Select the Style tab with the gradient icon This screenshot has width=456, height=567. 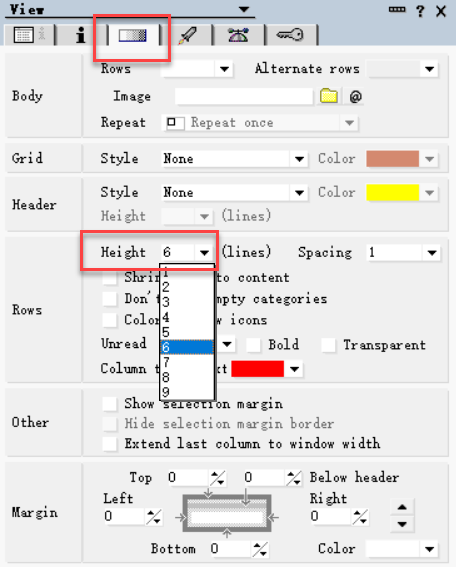click(x=133, y=35)
